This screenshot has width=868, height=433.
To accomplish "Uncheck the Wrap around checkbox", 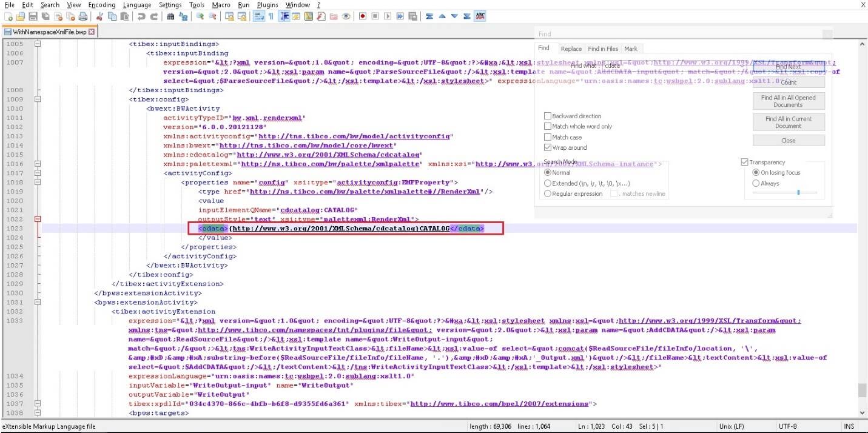I will 548,147.
